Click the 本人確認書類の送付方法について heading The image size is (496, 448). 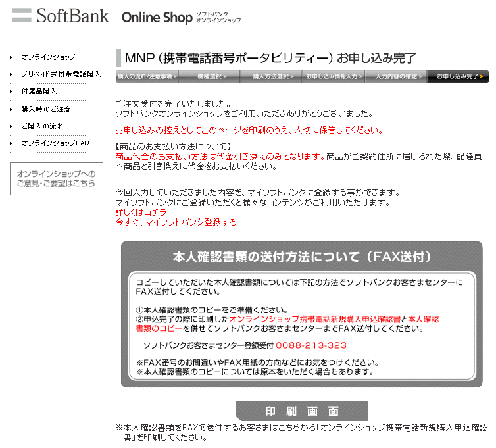(x=302, y=257)
